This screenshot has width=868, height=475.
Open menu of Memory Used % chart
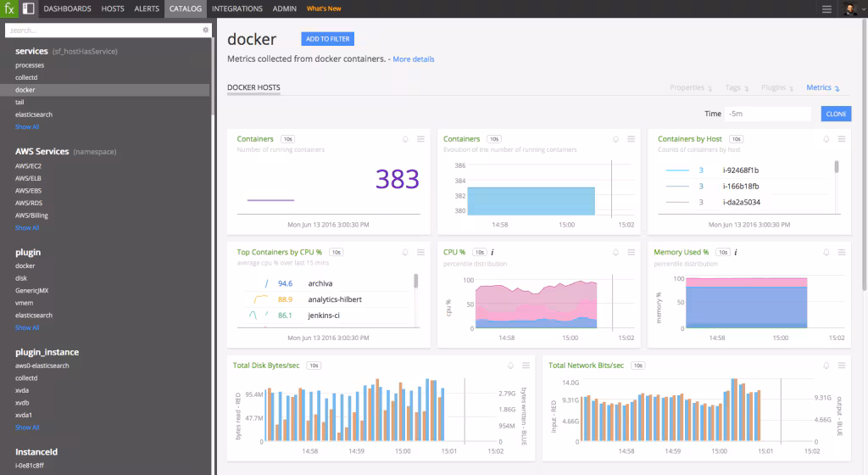click(x=842, y=252)
